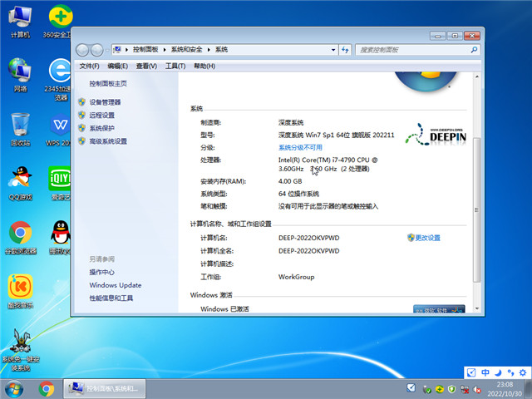Launch the 爱奇艺 iQIYI desktop icon
The width and height of the screenshot is (532, 399).
[59, 180]
